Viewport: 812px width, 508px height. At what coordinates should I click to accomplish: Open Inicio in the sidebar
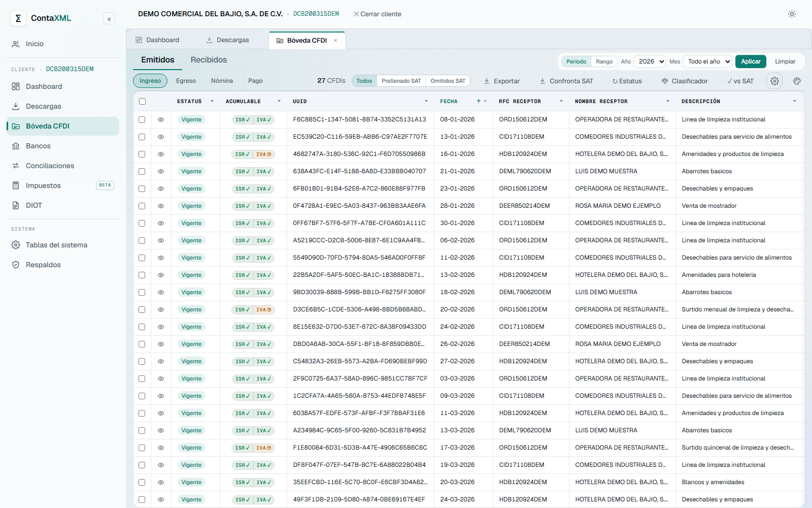[x=63, y=44]
